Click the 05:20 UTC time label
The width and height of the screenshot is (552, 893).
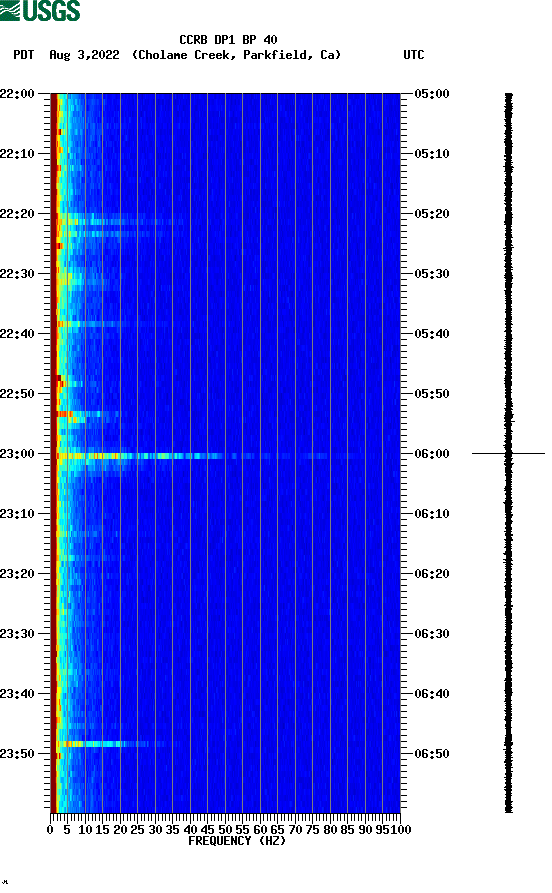pos(432,214)
